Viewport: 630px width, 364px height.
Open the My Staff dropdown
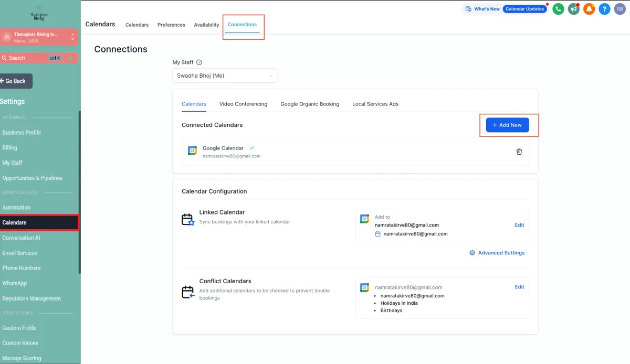[225, 76]
